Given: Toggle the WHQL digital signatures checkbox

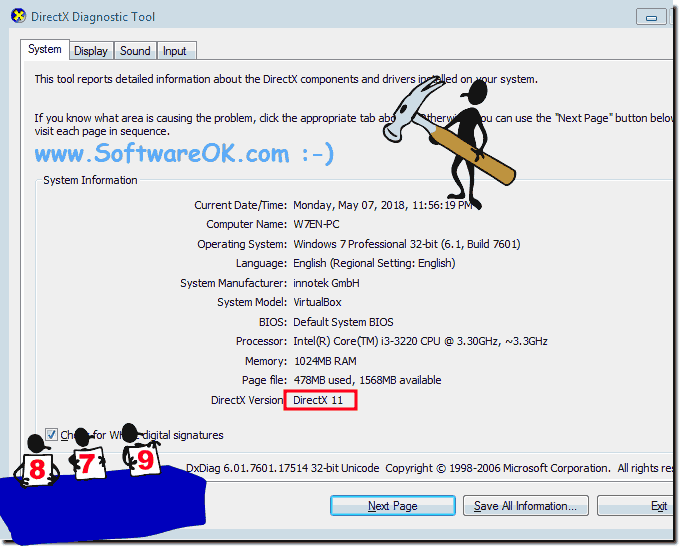Looking at the screenshot, I should pos(51,434).
